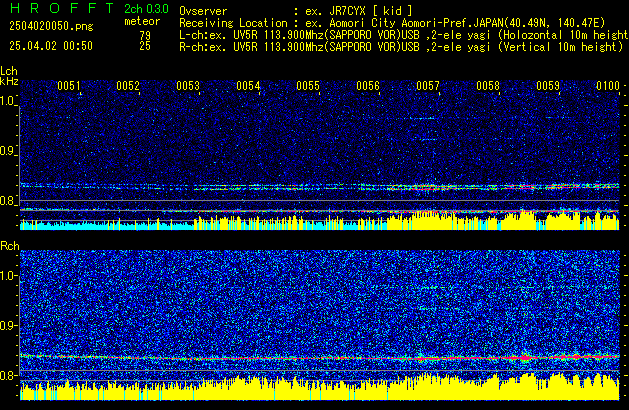
Task: Click the kHz unit label
Action: 9,81
